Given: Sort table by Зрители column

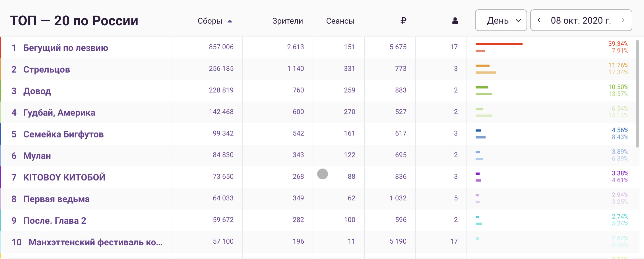Looking at the screenshot, I should pos(288,21).
